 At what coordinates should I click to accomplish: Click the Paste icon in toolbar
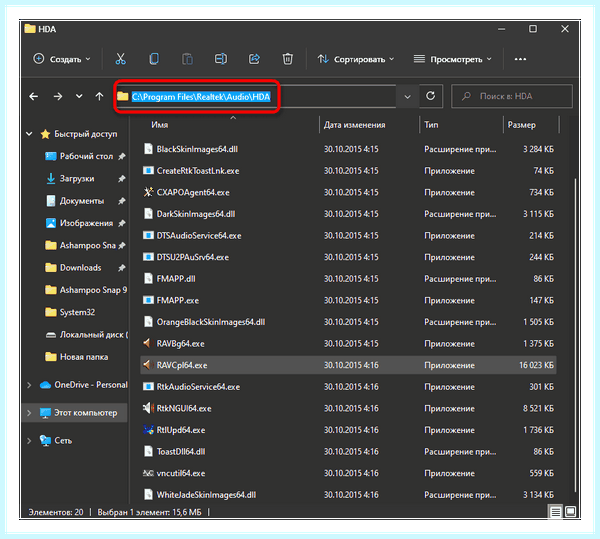coord(187,59)
